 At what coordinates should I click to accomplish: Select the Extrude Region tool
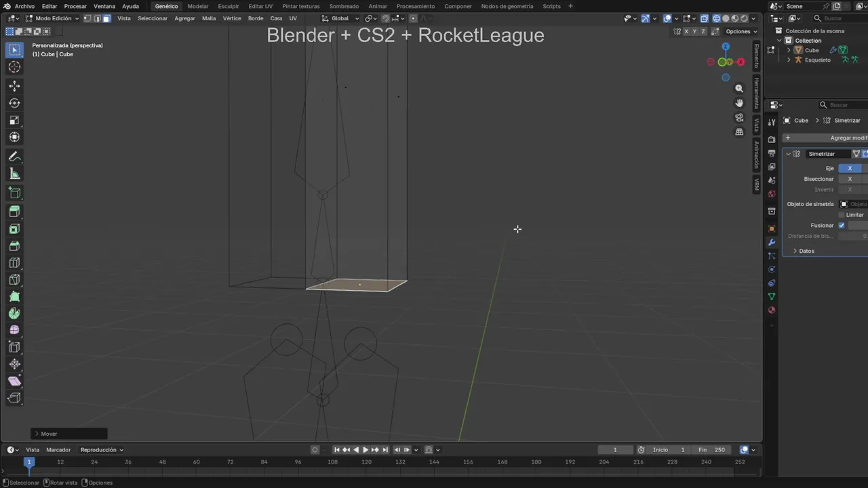[x=14, y=211]
